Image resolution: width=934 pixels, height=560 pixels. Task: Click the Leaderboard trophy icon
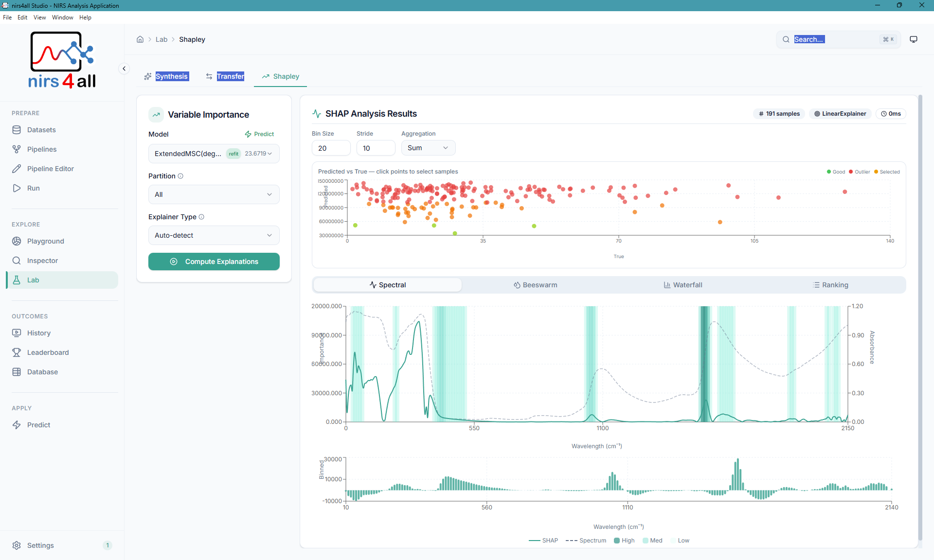pos(17,352)
